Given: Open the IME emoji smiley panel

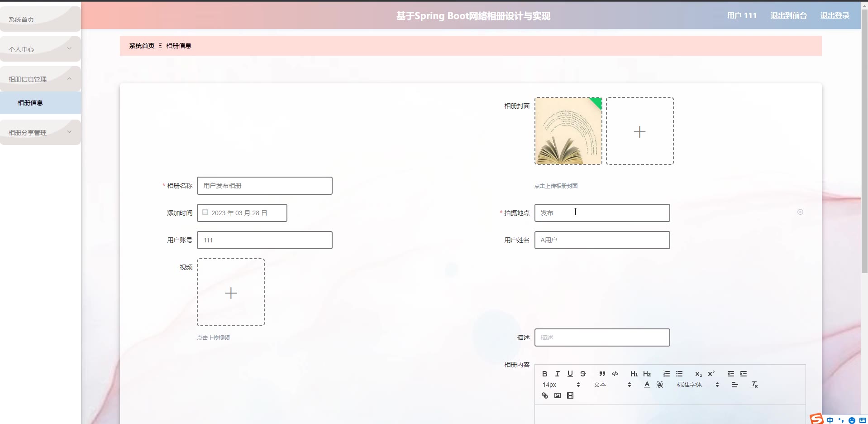Looking at the screenshot, I should click(x=852, y=420).
